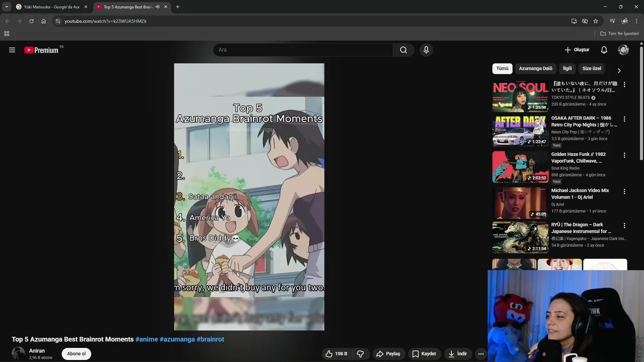Select the İlgili filter chip
Viewport: 644px width, 362px height.
tap(567, 68)
